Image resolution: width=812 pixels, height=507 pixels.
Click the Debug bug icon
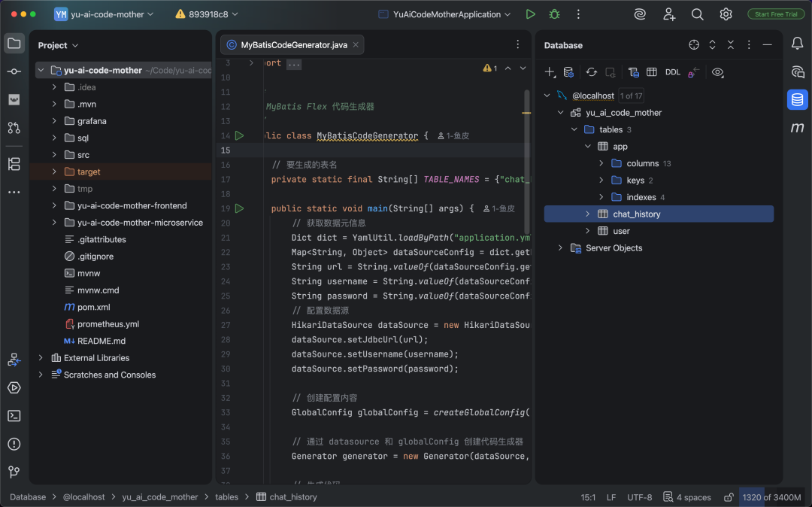point(554,14)
